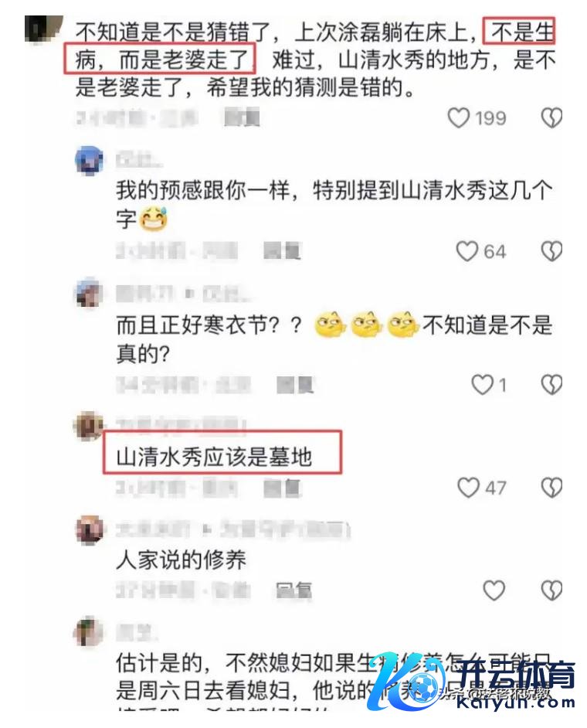Like the top comment with 199 likes
587x728 pixels.
pos(458,117)
